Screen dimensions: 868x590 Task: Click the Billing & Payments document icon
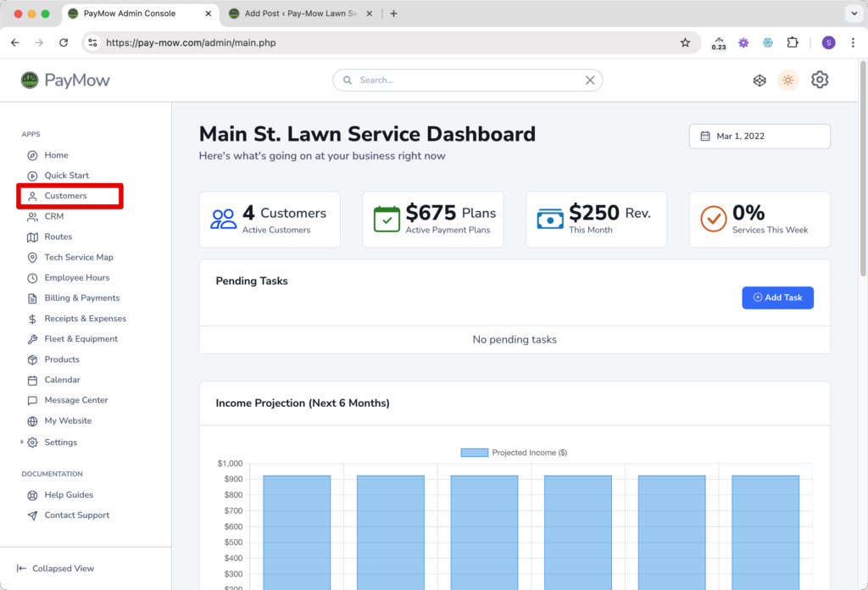coord(33,298)
